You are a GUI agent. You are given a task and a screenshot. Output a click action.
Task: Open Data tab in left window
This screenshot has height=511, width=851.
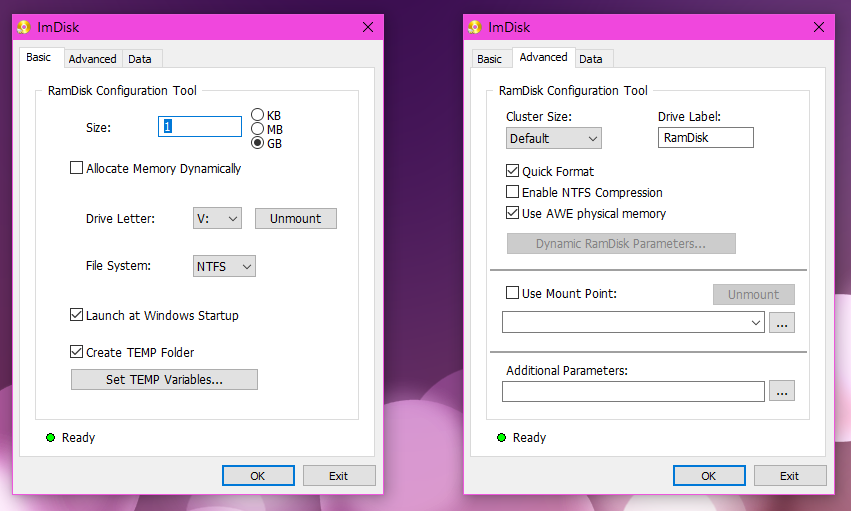tap(140, 59)
